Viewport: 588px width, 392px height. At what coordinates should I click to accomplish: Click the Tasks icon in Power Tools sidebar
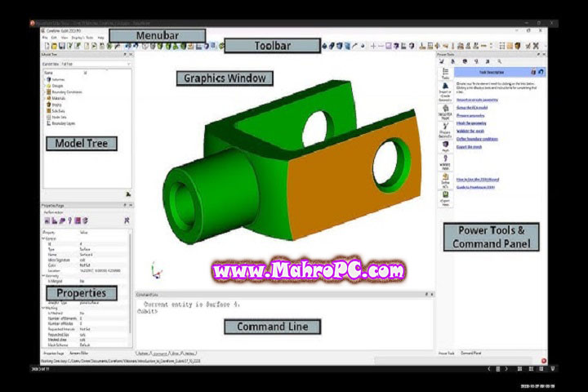[x=445, y=73]
